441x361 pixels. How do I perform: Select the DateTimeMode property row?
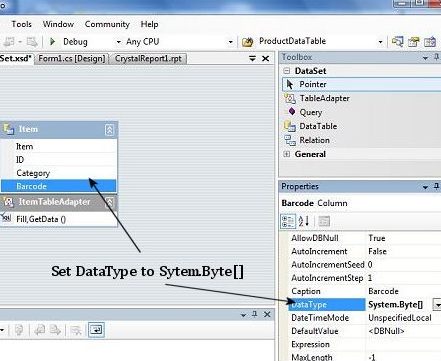pyautogui.click(x=365, y=318)
